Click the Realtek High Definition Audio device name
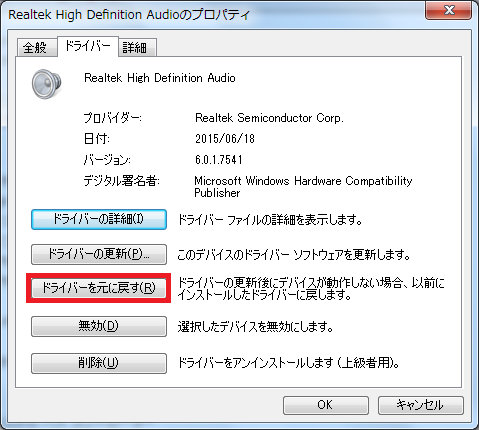 [160, 78]
